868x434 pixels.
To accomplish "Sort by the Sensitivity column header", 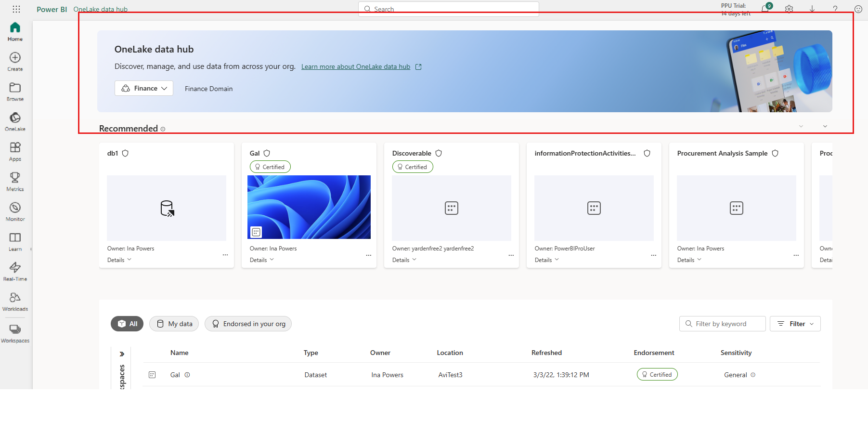I will [736, 353].
